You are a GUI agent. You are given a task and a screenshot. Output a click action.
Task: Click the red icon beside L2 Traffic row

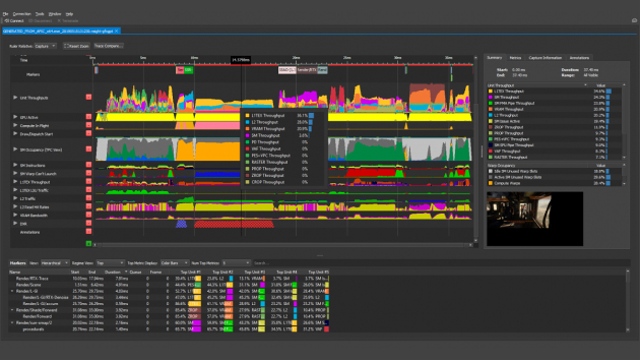(x=89, y=198)
